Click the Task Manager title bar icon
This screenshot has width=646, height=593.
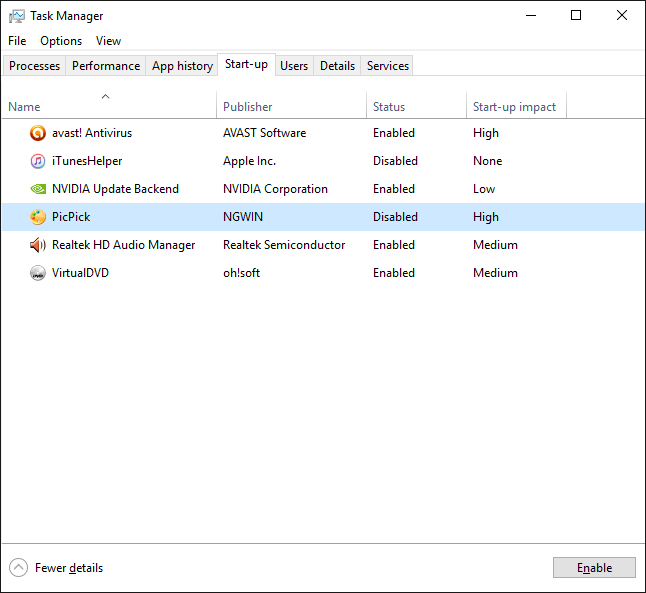coord(17,16)
